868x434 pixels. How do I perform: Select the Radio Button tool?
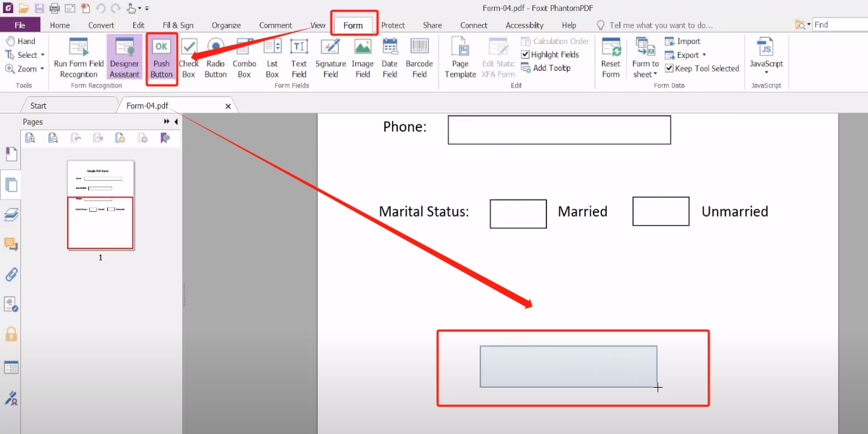[x=215, y=58]
